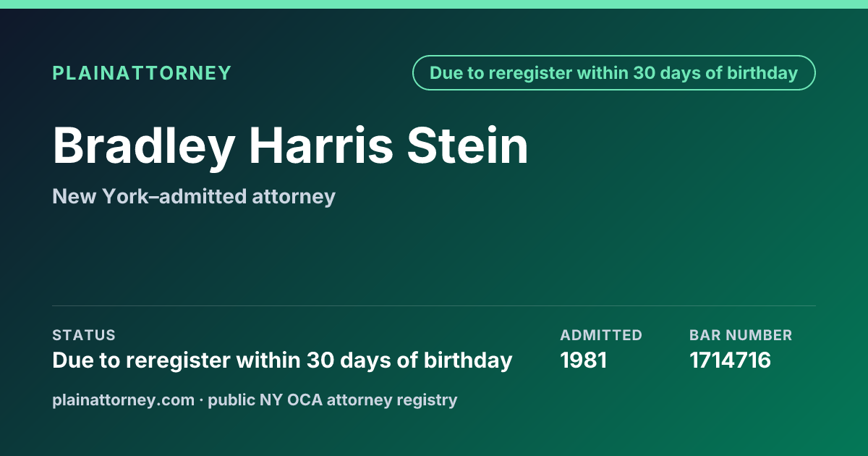Select the admitted year 1981
Screen dimensions: 868x456
point(584,360)
